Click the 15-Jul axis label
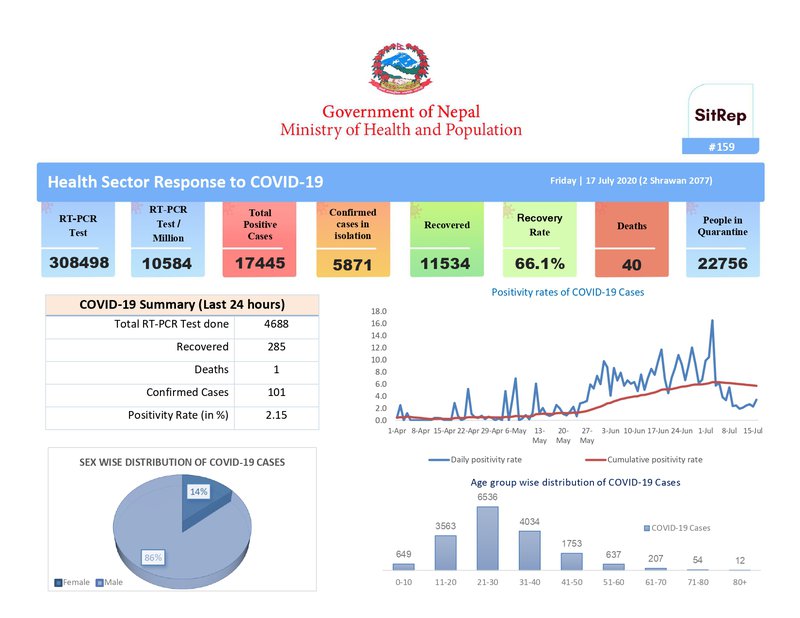This screenshot has height=618, width=800. pos(753,431)
